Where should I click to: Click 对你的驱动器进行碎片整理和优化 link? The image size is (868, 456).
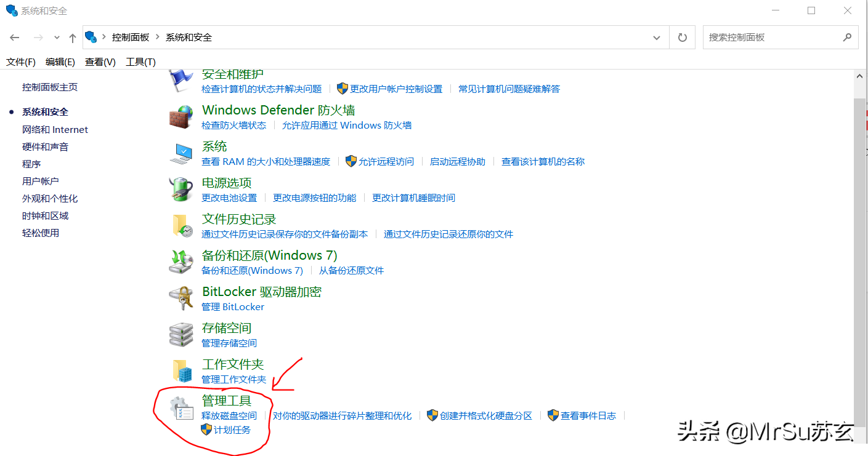(343, 415)
